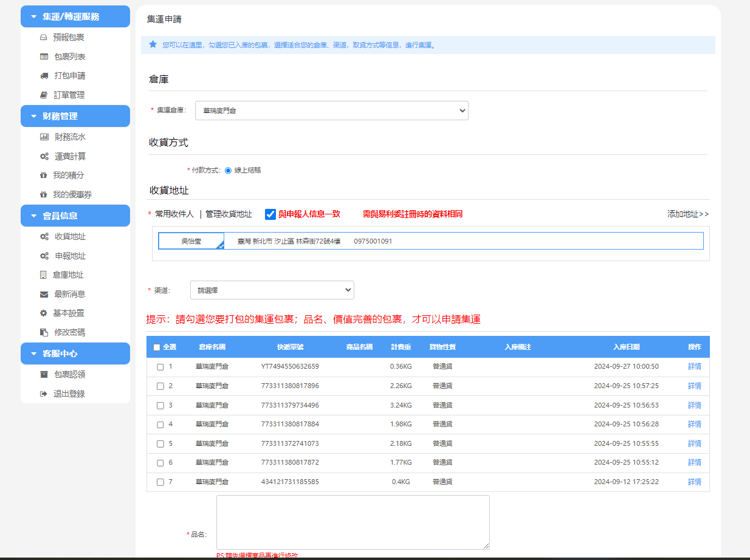Check the box for parcel 773311380817896

tap(160, 386)
